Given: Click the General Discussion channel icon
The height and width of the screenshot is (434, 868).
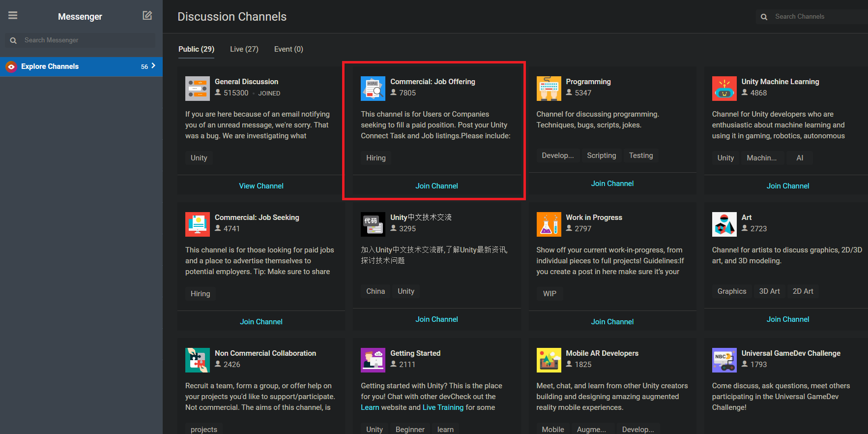Looking at the screenshot, I should coord(198,89).
